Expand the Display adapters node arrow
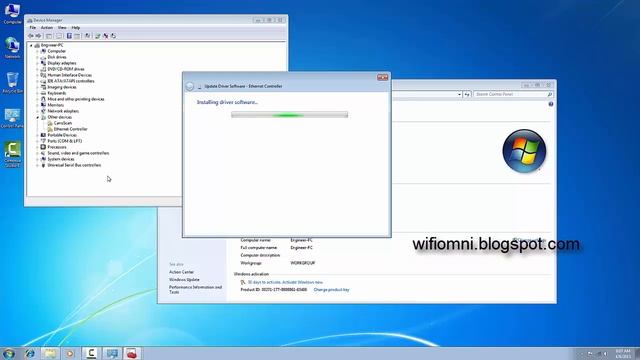640x360 pixels. (x=37, y=63)
